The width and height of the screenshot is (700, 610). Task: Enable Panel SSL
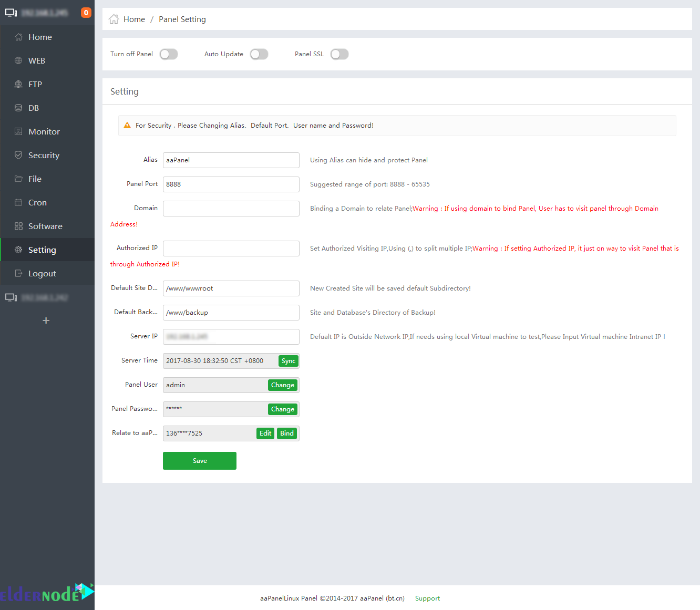339,54
